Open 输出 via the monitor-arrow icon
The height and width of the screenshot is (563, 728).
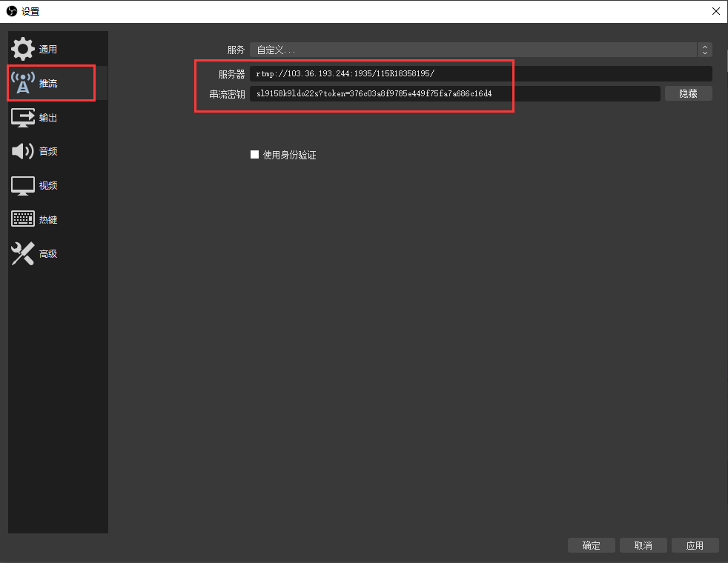point(22,117)
